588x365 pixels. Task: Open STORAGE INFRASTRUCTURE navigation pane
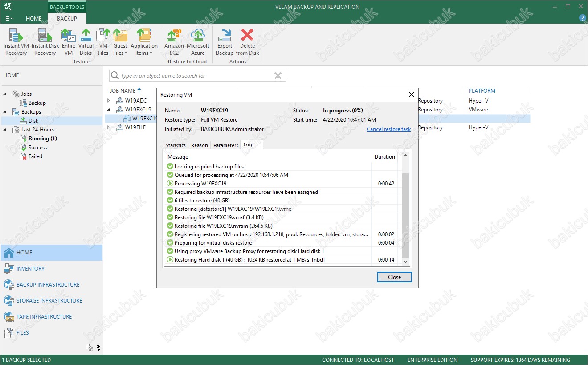pos(51,300)
